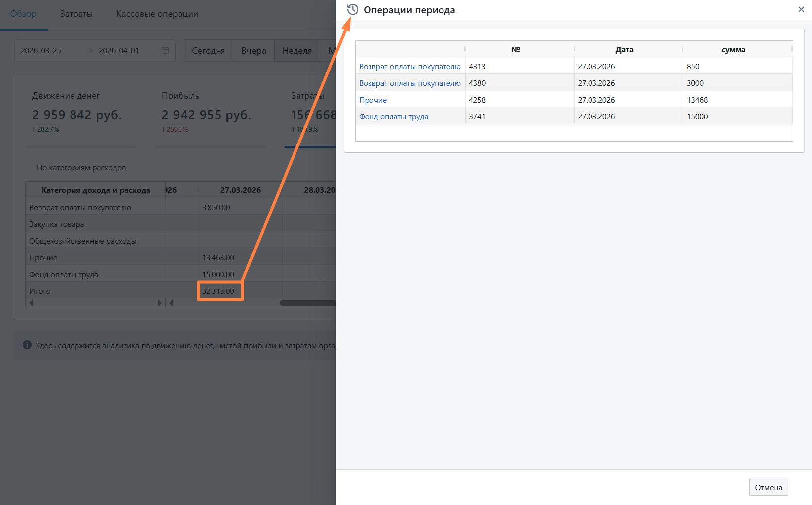812x505 pixels.
Task: Select the Неделя period button
Action: pos(297,51)
